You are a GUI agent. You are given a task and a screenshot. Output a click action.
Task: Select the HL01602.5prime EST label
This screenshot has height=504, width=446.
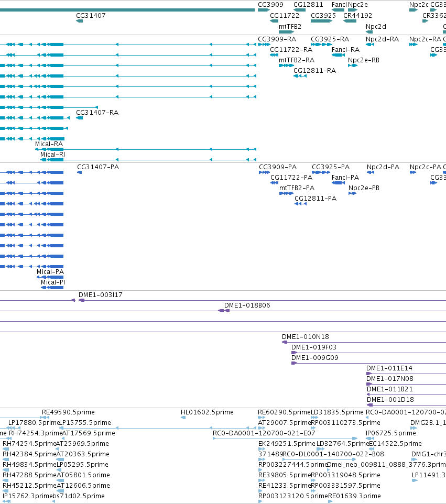[207, 412]
